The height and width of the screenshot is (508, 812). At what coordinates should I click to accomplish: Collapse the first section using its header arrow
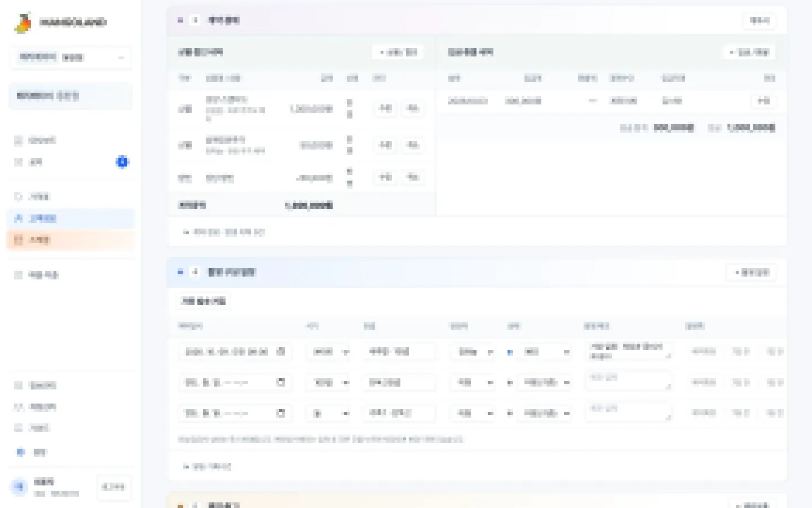click(x=180, y=20)
